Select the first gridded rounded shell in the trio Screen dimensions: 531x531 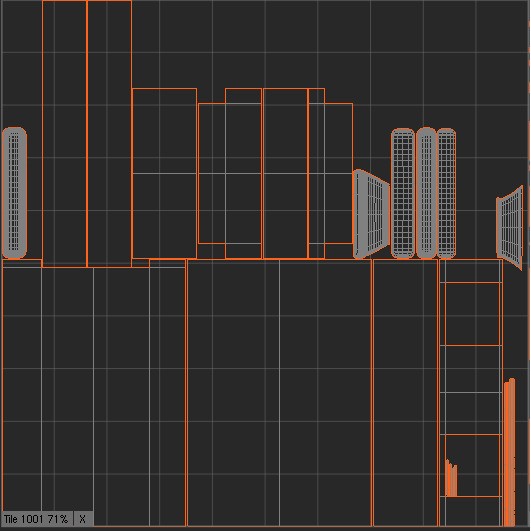(403, 193)
